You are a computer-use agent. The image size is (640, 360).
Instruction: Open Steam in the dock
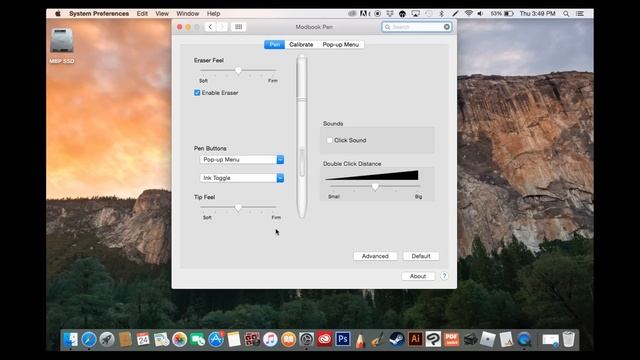(x=397, y=339)
